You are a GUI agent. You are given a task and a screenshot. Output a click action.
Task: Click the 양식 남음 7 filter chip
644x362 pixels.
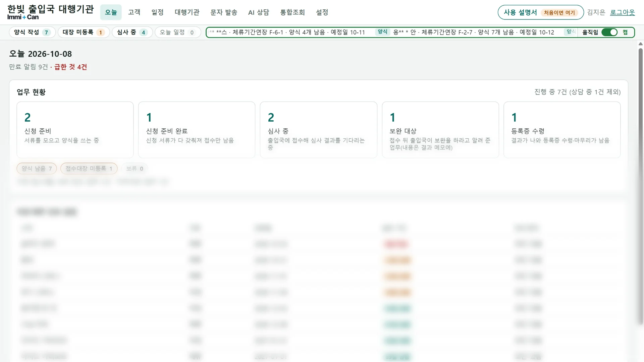coord(37,168)
